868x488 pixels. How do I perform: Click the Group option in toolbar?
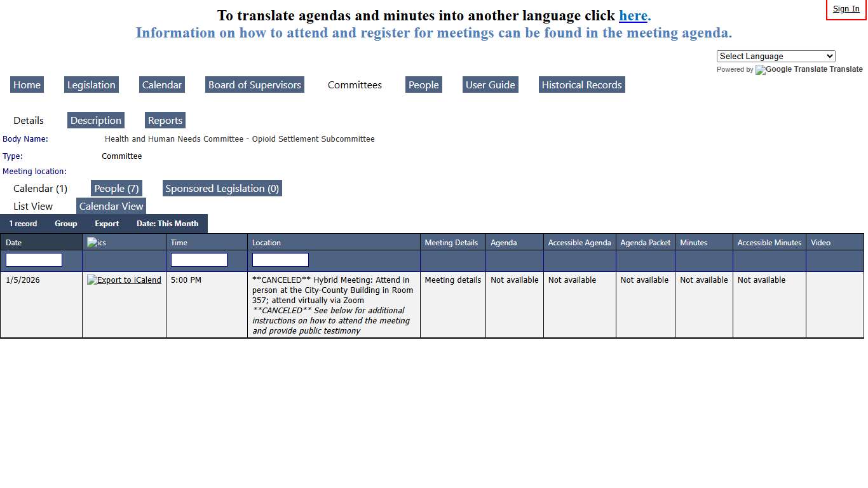[x=65, y=224]
